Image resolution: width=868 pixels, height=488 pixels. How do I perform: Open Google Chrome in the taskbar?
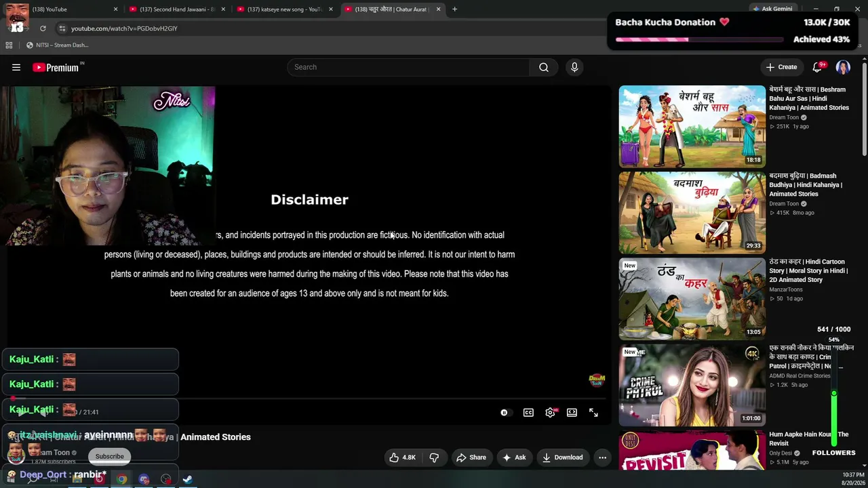121,479
